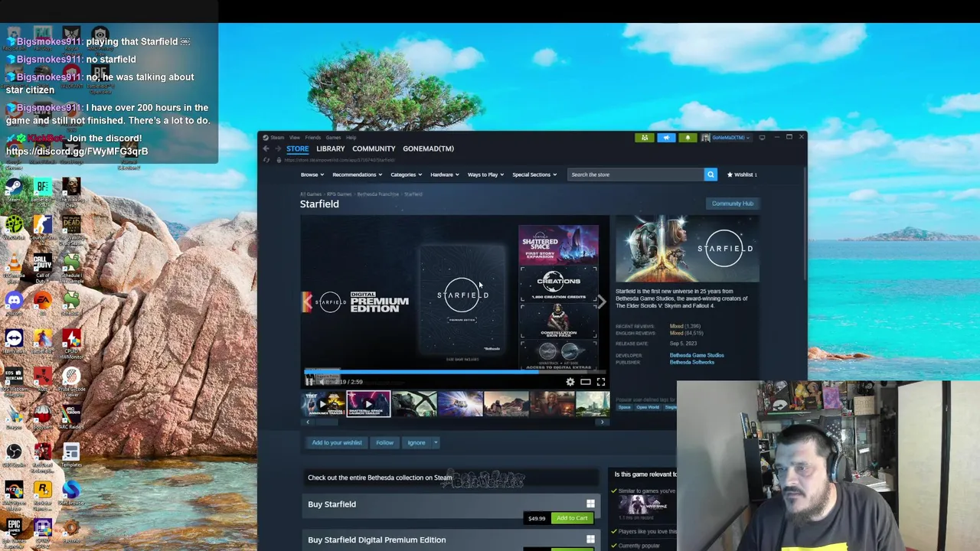This screenshot has height=551, width=980.
Task: Expand the Special Sections dropdown
Action: 534,174
